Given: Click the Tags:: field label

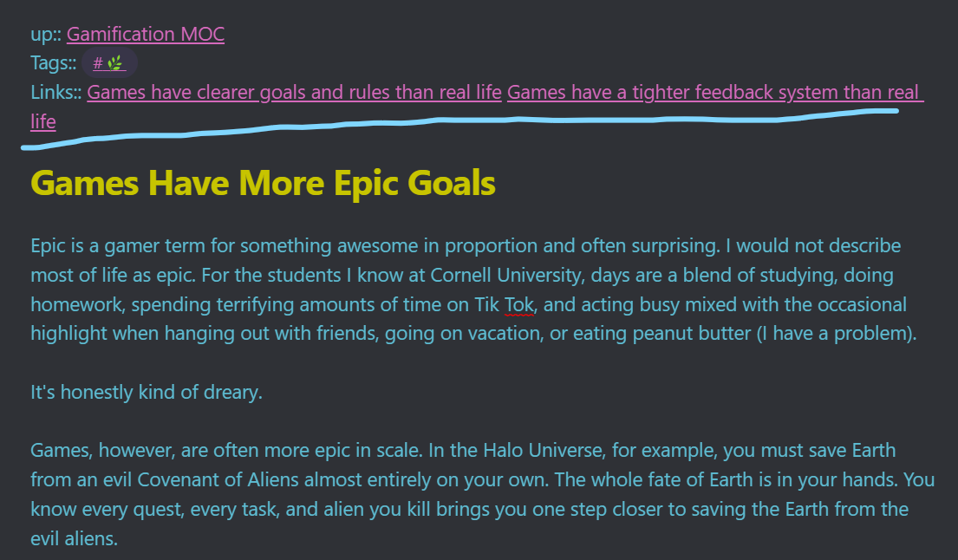Looking at the screenshot, I should pyautogui.click(x=53, y=63).
